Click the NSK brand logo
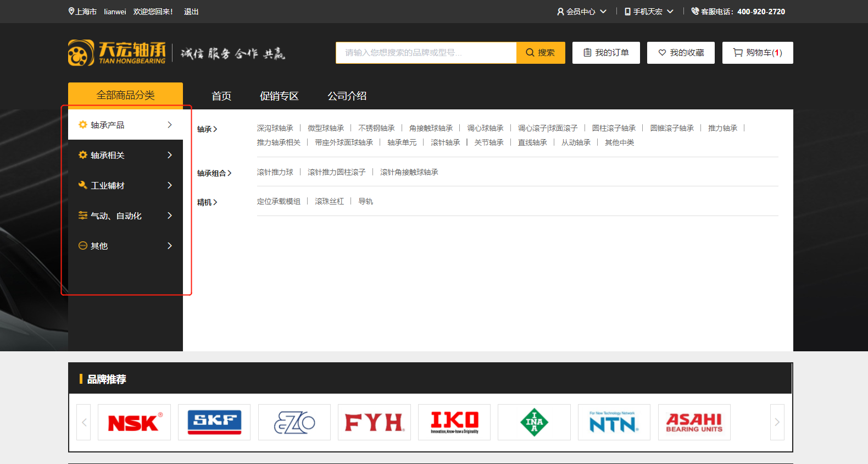The height and width of the screenshot is (464, 868). point(134,422)
